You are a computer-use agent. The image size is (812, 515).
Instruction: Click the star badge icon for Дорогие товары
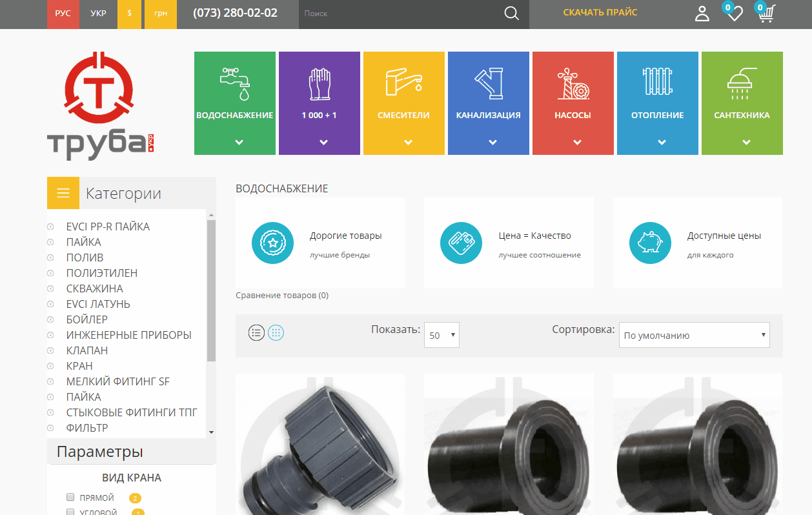(273, 243)
